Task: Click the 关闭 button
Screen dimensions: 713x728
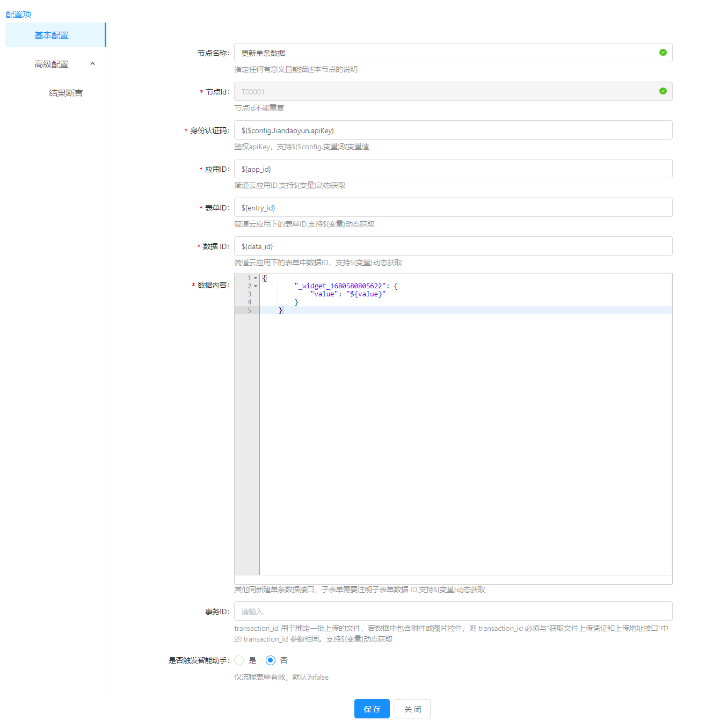Action: (x=412, y=709)
